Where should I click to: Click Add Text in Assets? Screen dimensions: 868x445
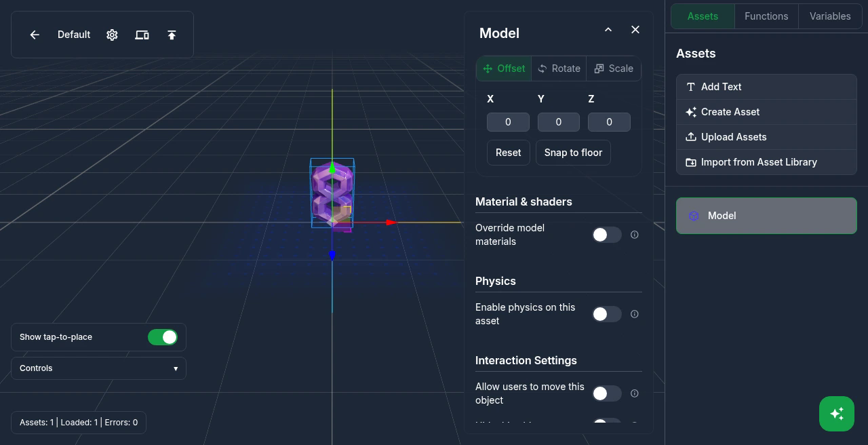[766, 87]
